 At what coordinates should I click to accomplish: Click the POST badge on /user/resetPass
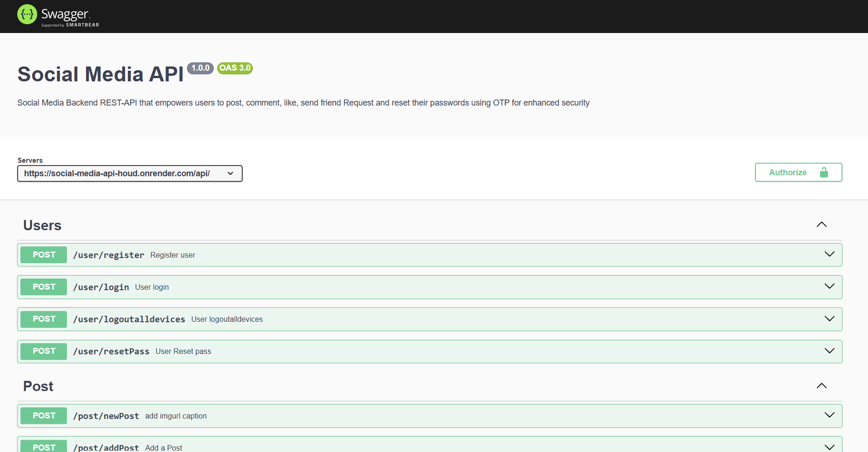coord(43,351)
